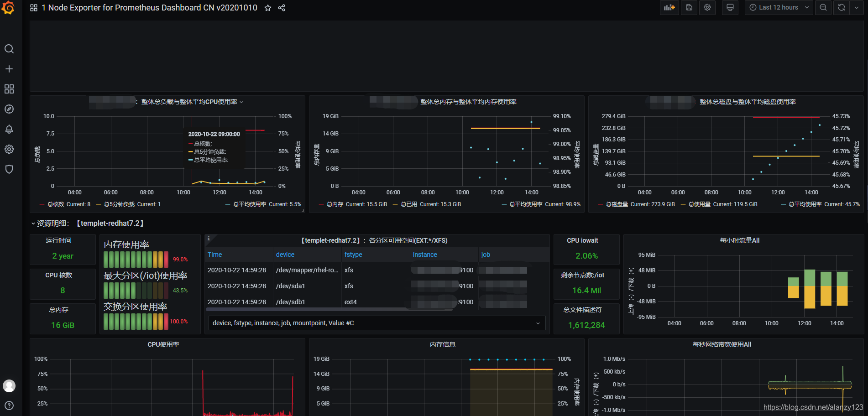Share the dashboard via share icon

(x=282, y=8)
